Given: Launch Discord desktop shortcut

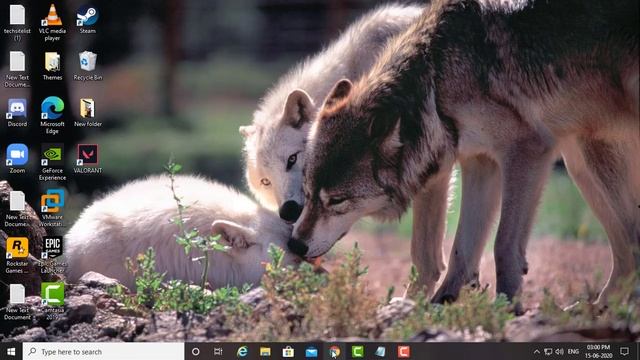Looking at the screenshot, I should pos(17,112).
